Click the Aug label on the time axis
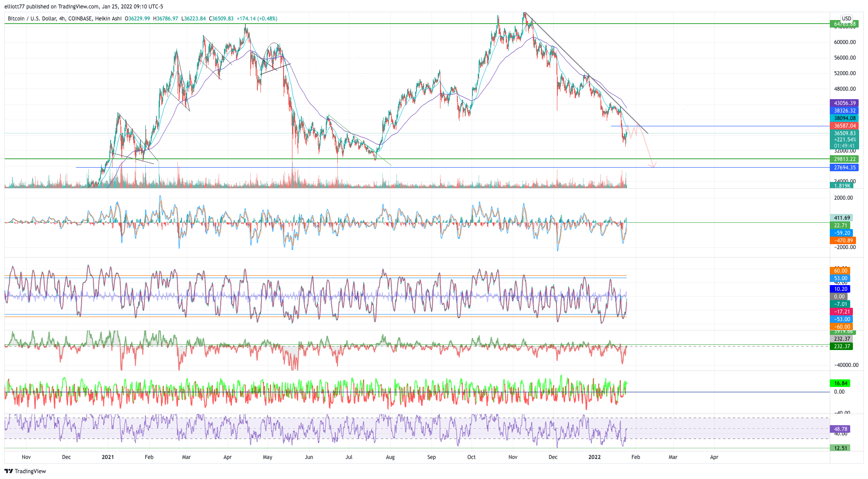The height and width of the screenshot is (479, 868). click(x=390, y=457)
